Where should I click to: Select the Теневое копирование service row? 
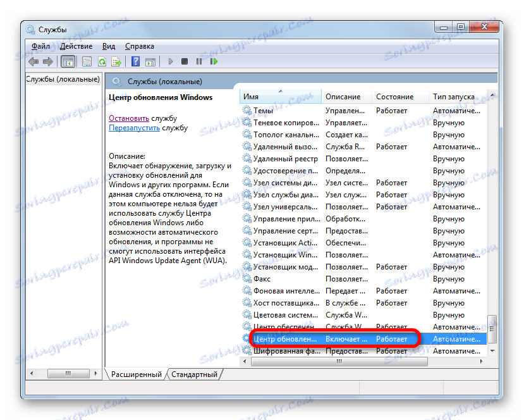coord(363,122)
